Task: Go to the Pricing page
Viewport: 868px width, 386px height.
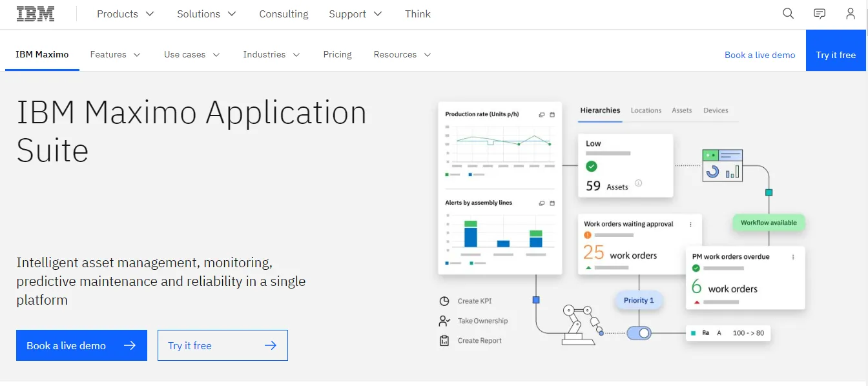Action: point(338,54)
